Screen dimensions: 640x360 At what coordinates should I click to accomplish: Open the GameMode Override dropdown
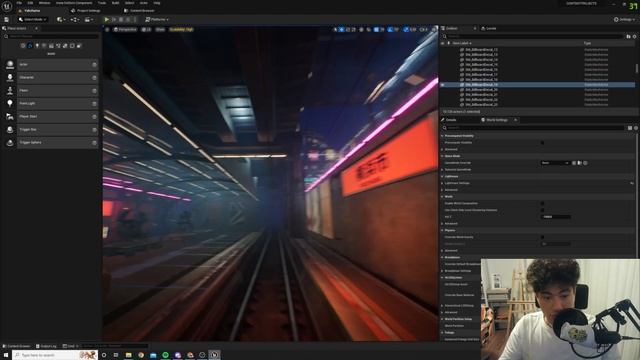click(555, 163)
